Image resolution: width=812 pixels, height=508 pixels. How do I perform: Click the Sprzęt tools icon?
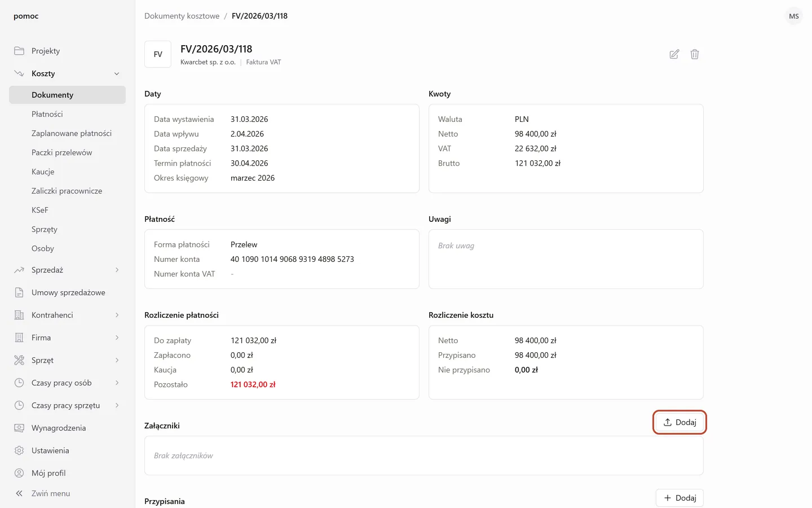click(19, 360)
